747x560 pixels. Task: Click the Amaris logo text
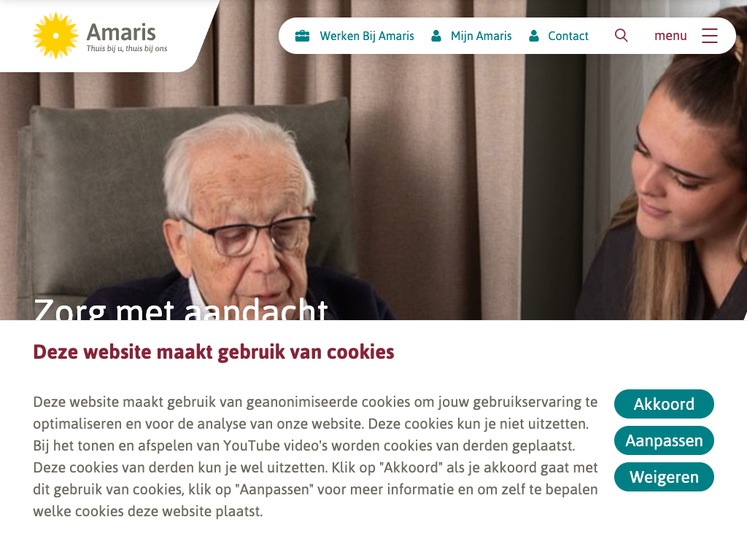pos(121,32)
